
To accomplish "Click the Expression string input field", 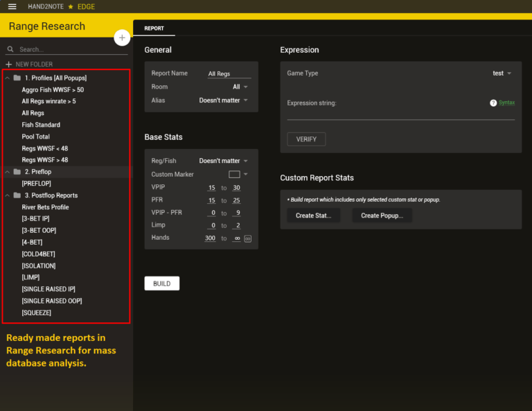I will coord(400,113).
